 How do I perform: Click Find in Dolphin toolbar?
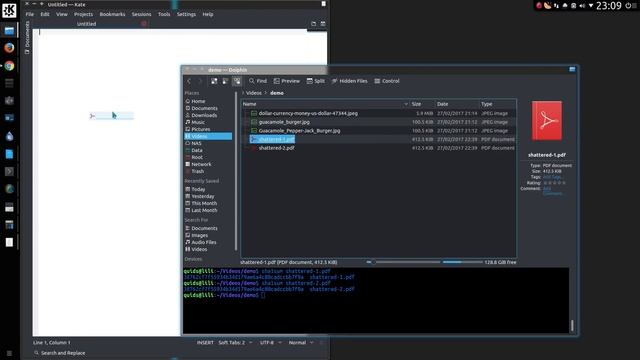[x=258, y=81]
